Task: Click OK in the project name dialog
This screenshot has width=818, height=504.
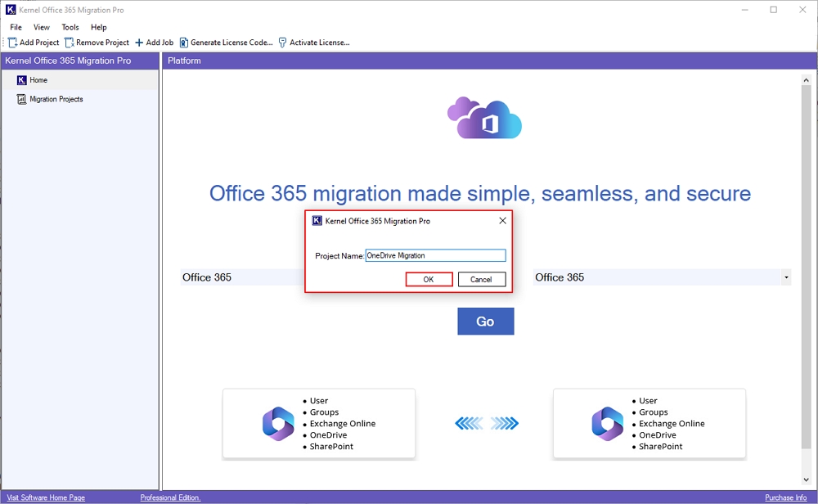Action: [429, 279]
